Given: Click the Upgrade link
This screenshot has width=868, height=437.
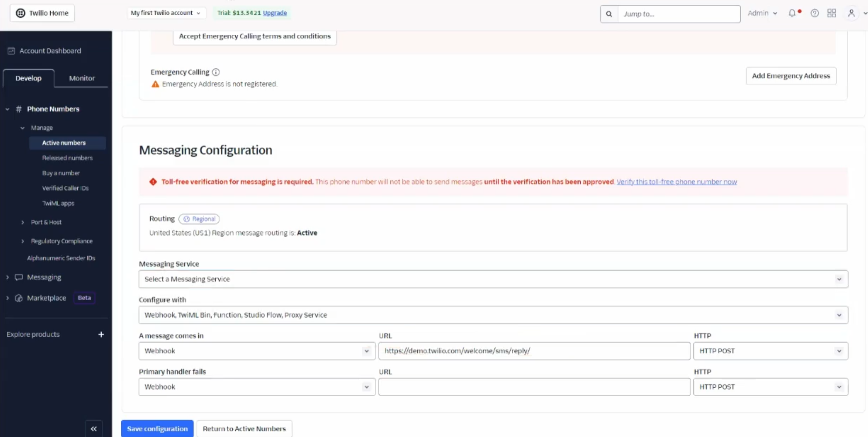Looking at the screenshot, I should (275, 13).
